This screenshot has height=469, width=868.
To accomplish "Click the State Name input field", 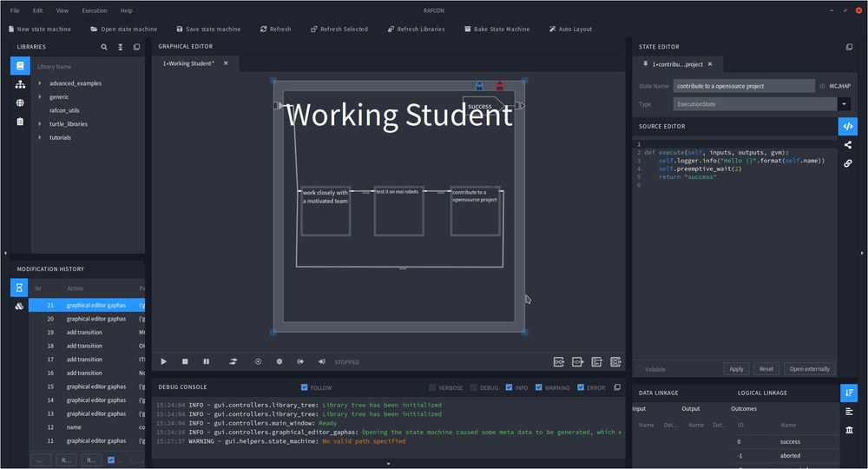I will click(x=744, y=86).
